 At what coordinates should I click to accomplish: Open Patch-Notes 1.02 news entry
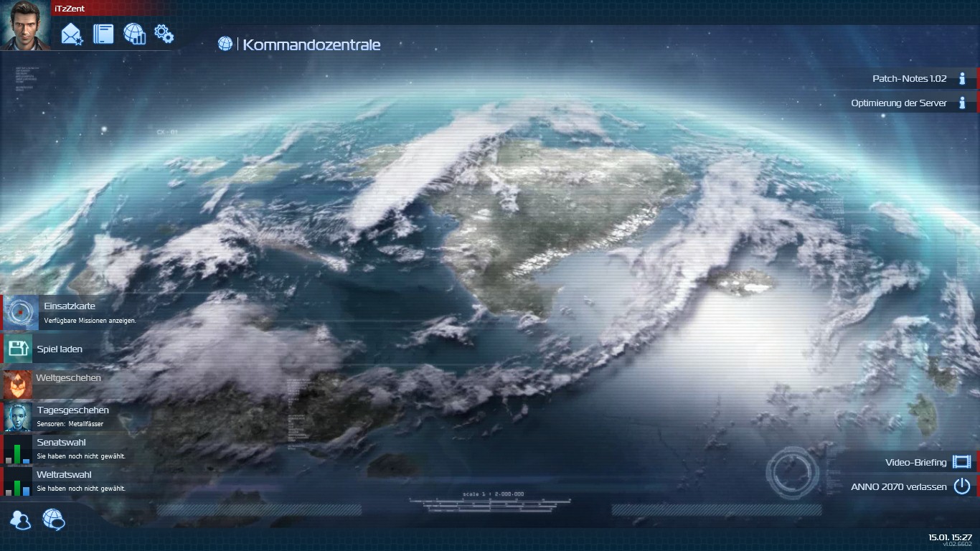point(910,79)
